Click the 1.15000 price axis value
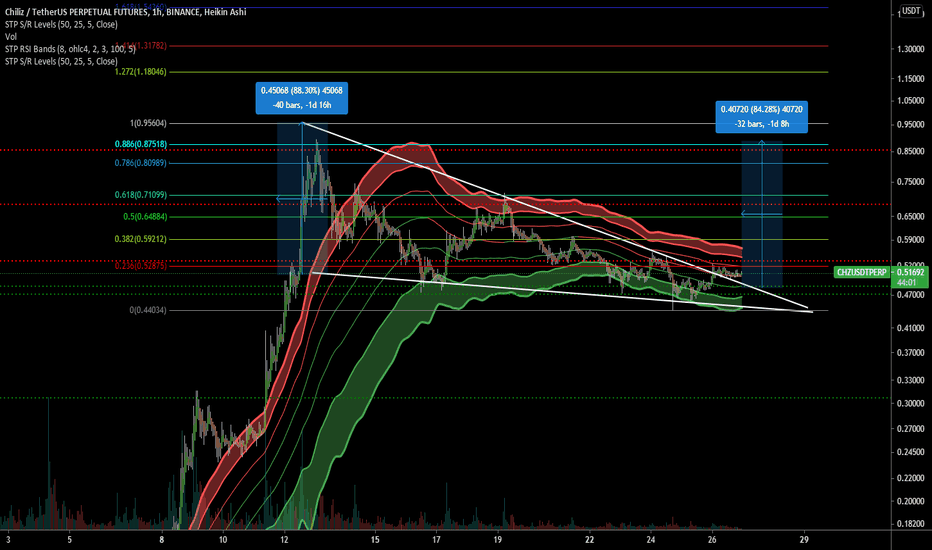Viewport: 932px width, 550px height. click(x=911, y=78)
